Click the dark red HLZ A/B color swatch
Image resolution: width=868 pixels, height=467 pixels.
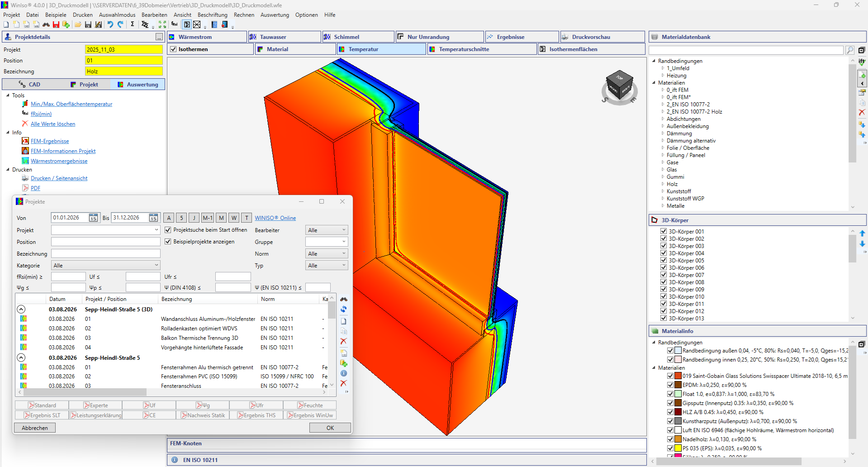678,412
